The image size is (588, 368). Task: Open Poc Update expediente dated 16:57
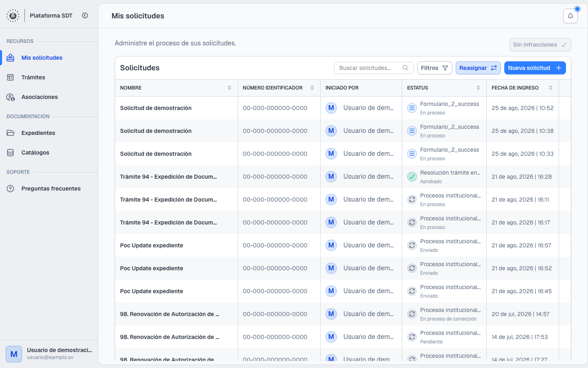pyautogui.click(x=151, y=245)
